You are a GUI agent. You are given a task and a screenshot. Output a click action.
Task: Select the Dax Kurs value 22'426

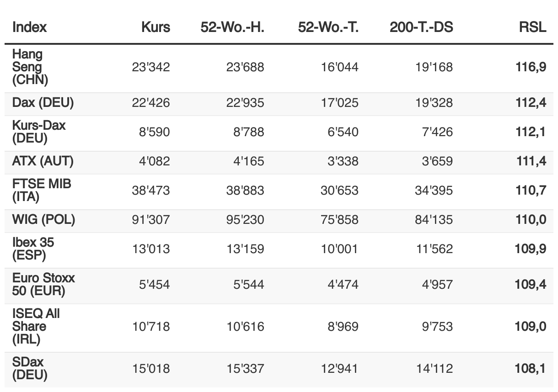click(x=151, y=102)
